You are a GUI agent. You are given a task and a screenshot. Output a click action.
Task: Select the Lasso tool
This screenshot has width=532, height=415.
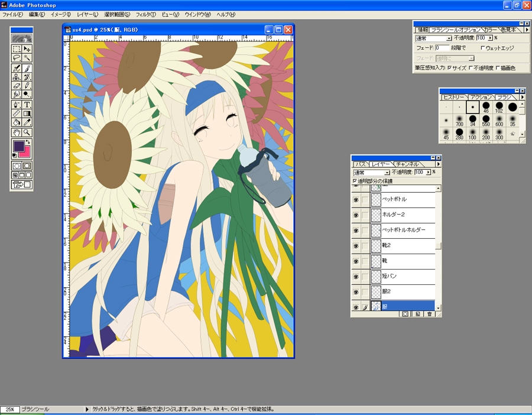click(x=17, y=58)
